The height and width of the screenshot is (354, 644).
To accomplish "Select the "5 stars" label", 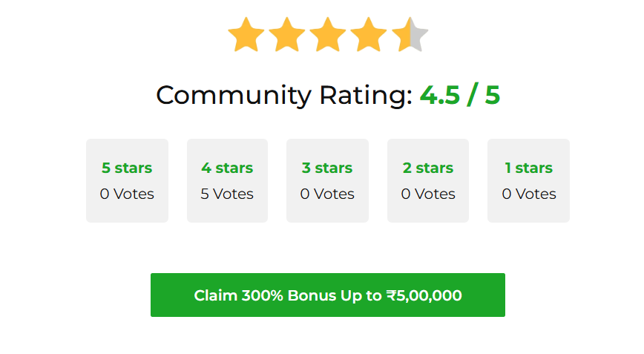I will click(x=127, y=168).
